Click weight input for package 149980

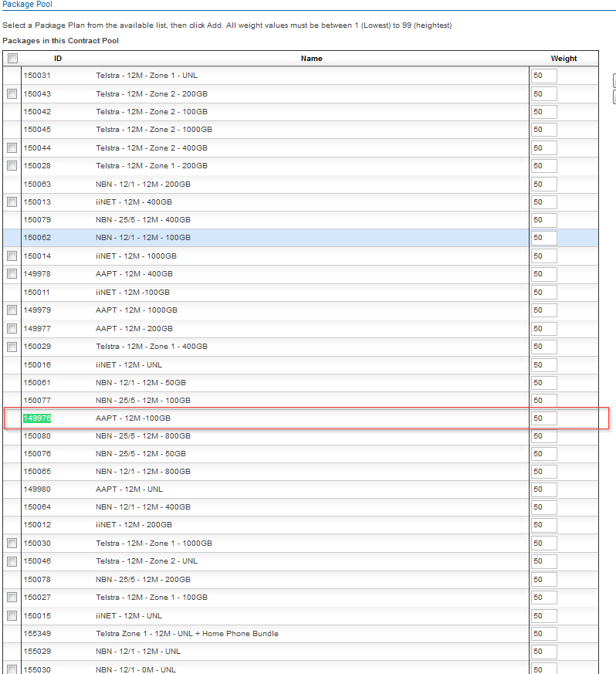tap(543, 489)
